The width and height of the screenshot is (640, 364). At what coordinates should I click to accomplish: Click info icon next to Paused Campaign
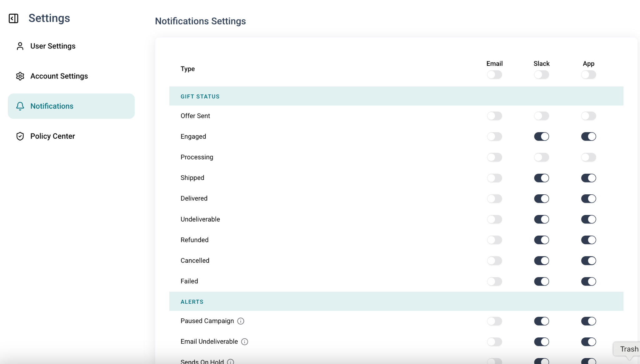tap(241, 321)
